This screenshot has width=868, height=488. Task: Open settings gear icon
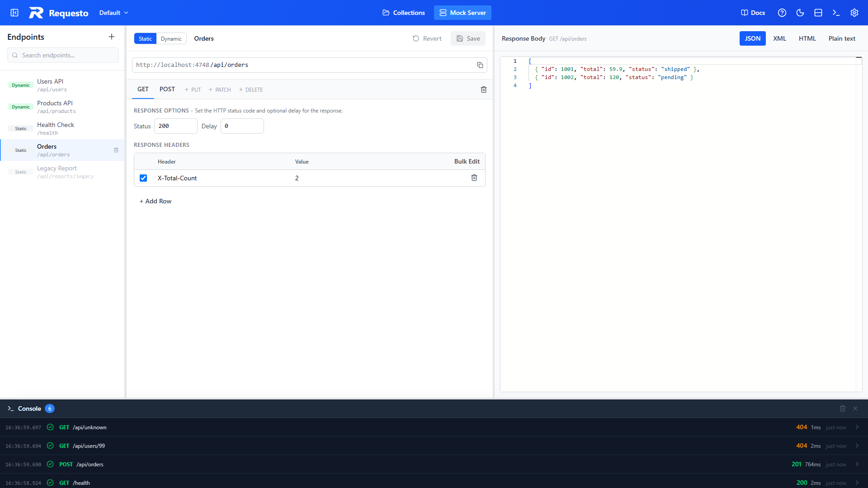[x=854, y=13]
